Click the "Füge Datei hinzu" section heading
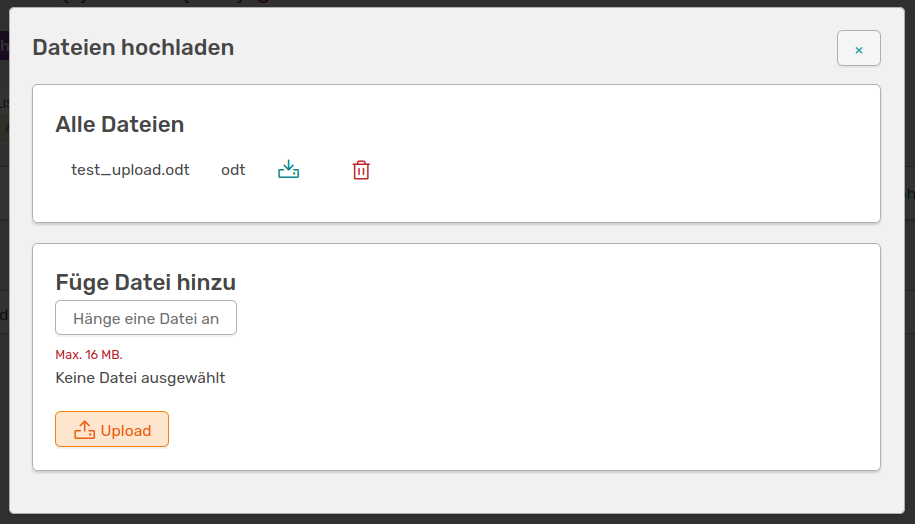The image size is (915, 524). [145, 282]
